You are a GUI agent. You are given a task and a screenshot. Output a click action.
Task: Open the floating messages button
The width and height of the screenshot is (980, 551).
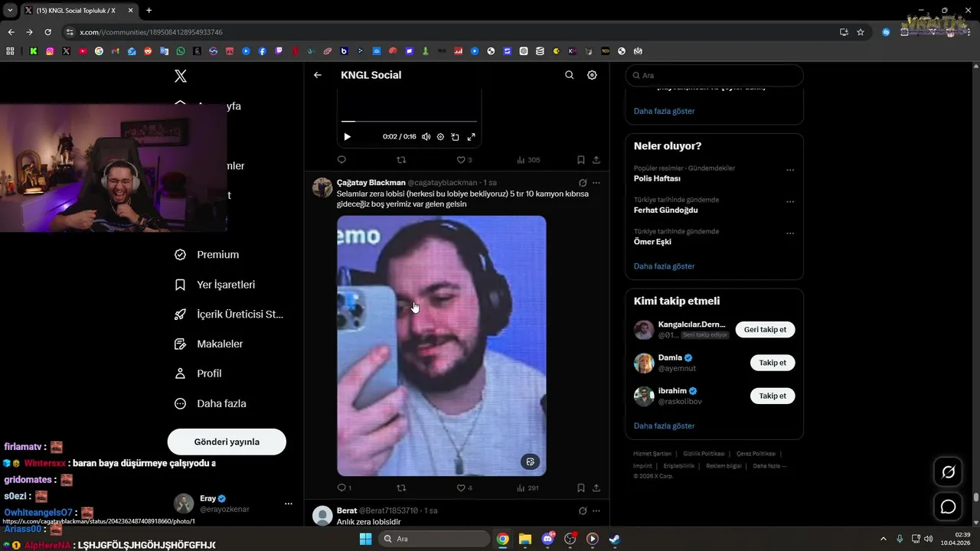pyautogui.click(x=948, y=507)
